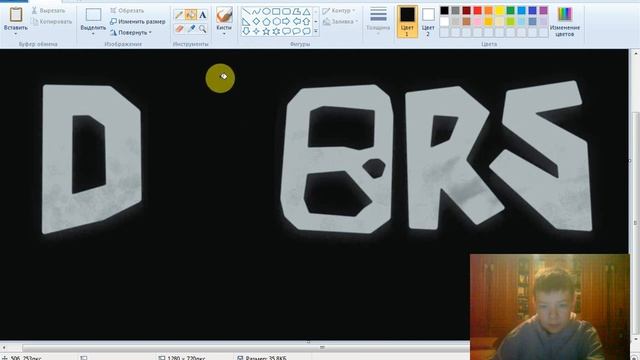Choose the Rectangle shape

276,11
